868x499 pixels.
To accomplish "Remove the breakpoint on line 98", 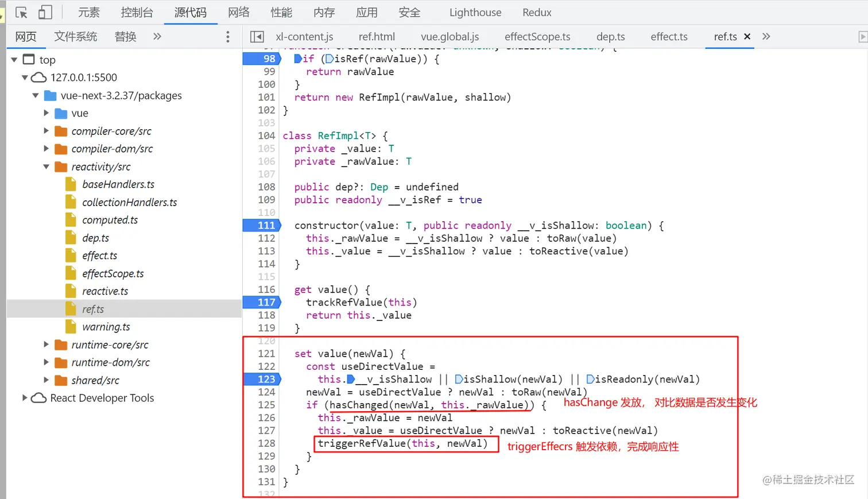I will point(262,59).
